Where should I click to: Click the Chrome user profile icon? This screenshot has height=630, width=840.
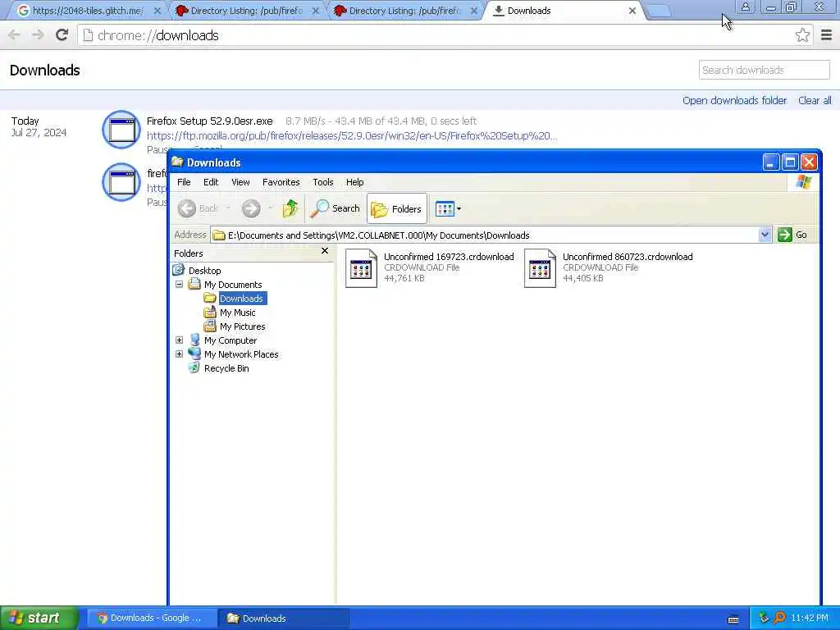click(x=745, y=7)
